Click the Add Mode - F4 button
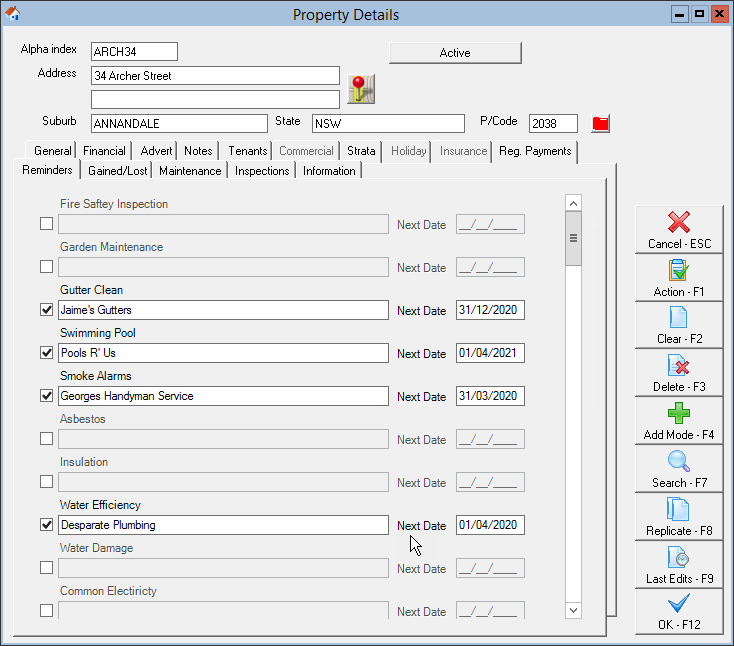This screenshot has height=646, width=734. click(x=679, y=421)
